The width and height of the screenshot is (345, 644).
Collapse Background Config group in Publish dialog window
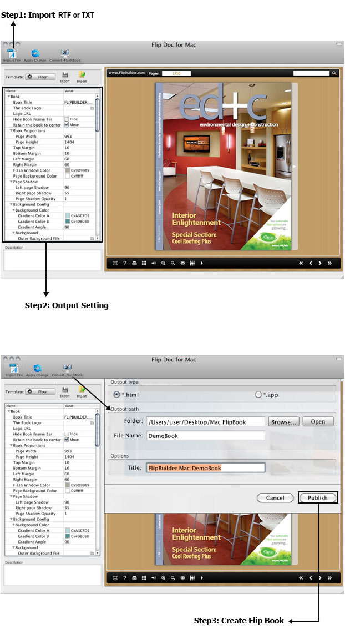(11, 519)
